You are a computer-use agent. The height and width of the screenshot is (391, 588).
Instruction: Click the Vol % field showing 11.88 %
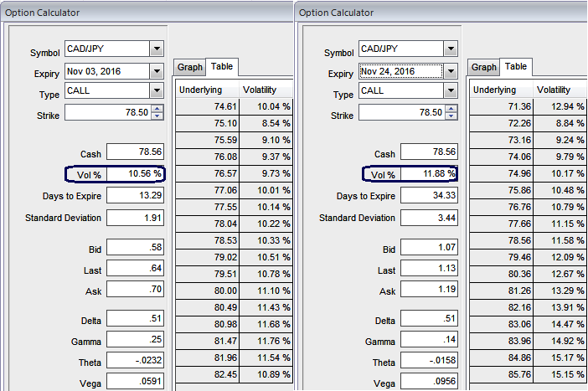429,174
